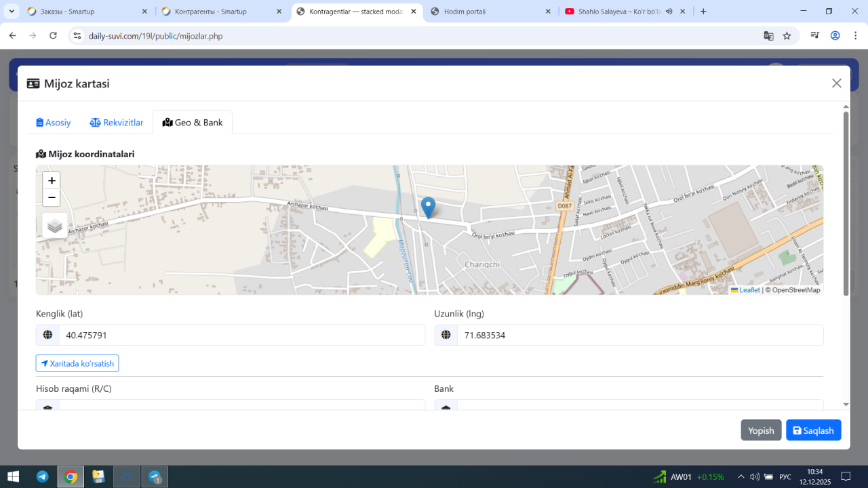Switch to Hodim portali browser tab
This screenshot has height=488, width=868.
(491, 12)
